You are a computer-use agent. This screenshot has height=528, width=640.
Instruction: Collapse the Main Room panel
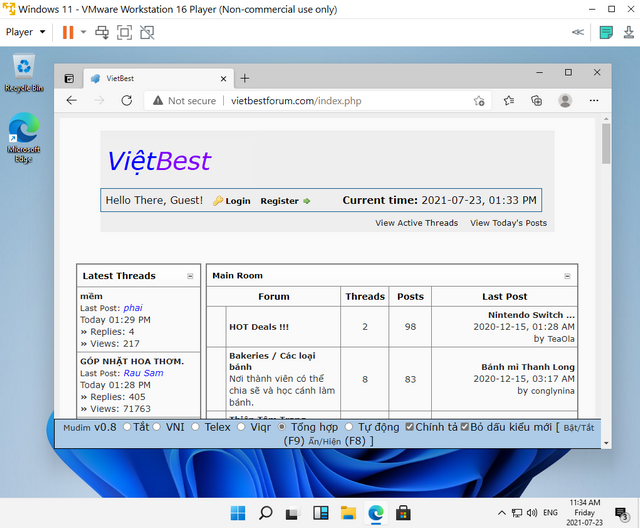[567, 276]
